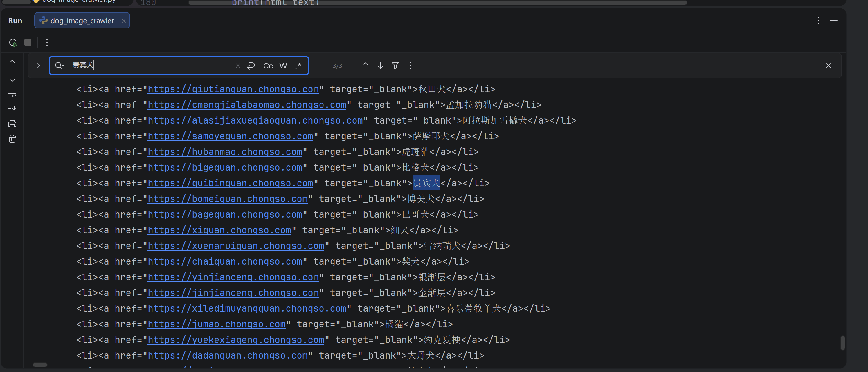868x372 pixels.
Task: Toggle soft-wrap in console output
Action: pos(12,93)
